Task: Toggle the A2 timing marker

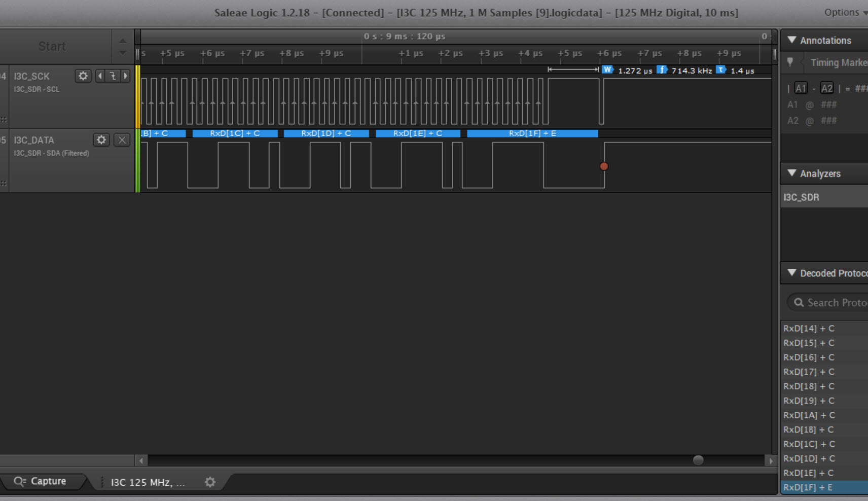Action: 827,88
